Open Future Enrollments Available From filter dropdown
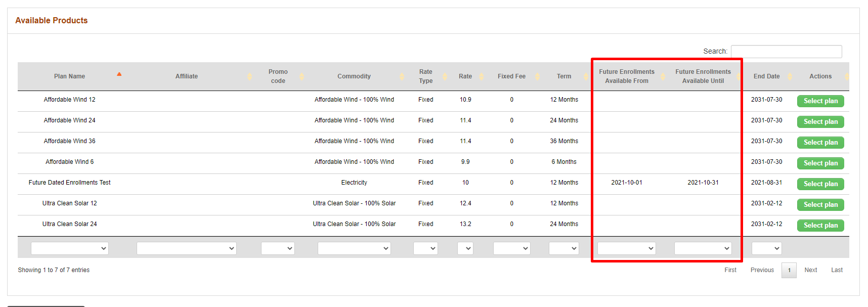The width and height of the screenshot is (868, 307). pos(627,248)
